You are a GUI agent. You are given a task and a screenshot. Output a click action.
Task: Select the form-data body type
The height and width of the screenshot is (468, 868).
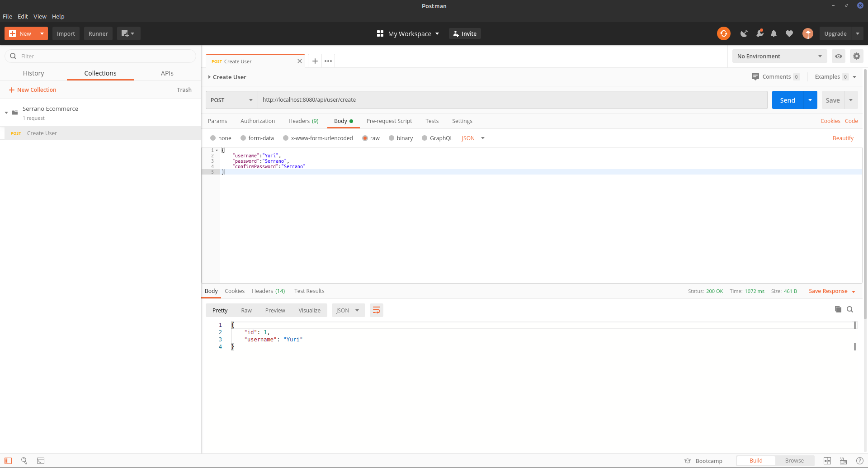(243, 138)
